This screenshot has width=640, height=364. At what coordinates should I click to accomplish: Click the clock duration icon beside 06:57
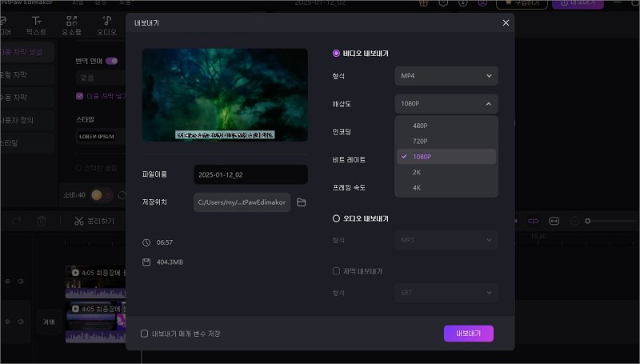pos(146,242)
